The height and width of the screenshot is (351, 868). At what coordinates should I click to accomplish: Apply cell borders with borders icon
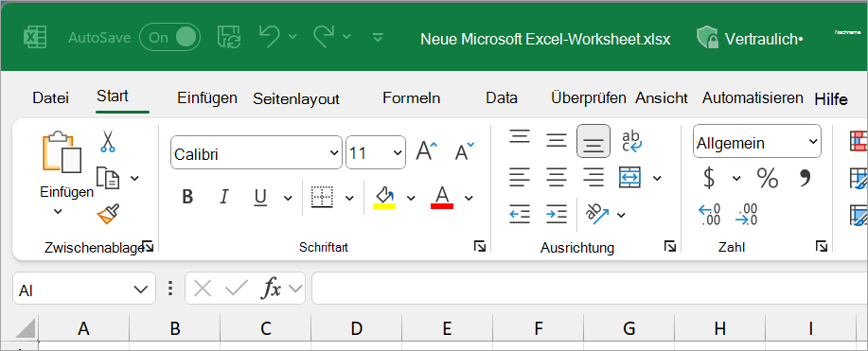(322, 197)
